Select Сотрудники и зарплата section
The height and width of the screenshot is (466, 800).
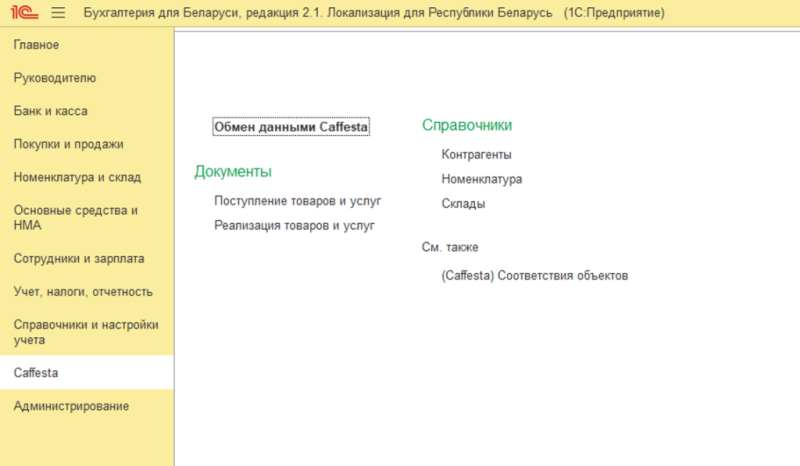(x=79, y=259)
